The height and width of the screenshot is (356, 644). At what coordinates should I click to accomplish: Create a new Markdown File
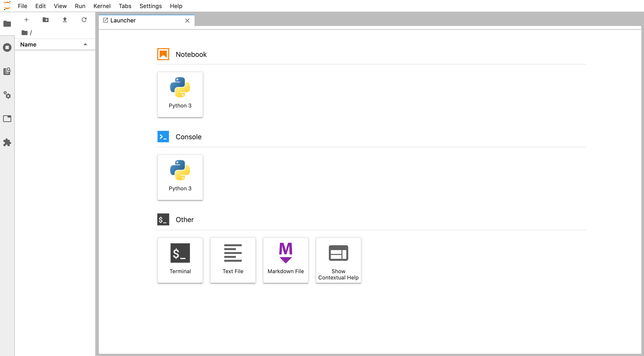[x=286, y=260]
